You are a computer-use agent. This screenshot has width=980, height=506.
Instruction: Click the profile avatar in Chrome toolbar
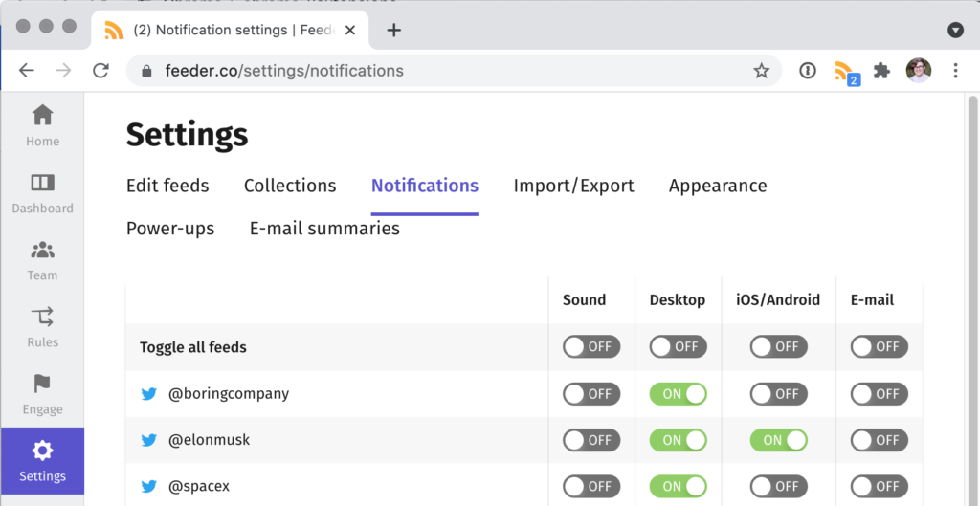click(918, 71)
